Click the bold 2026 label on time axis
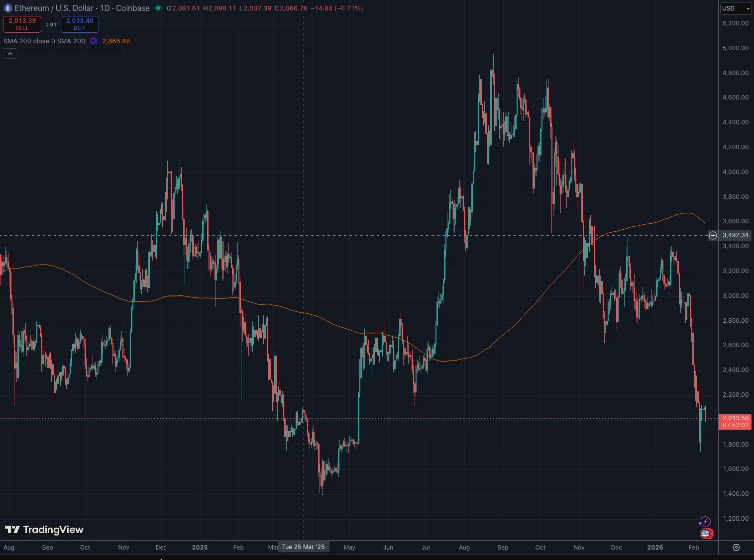The image size is (754, 560). click(655, 547)
